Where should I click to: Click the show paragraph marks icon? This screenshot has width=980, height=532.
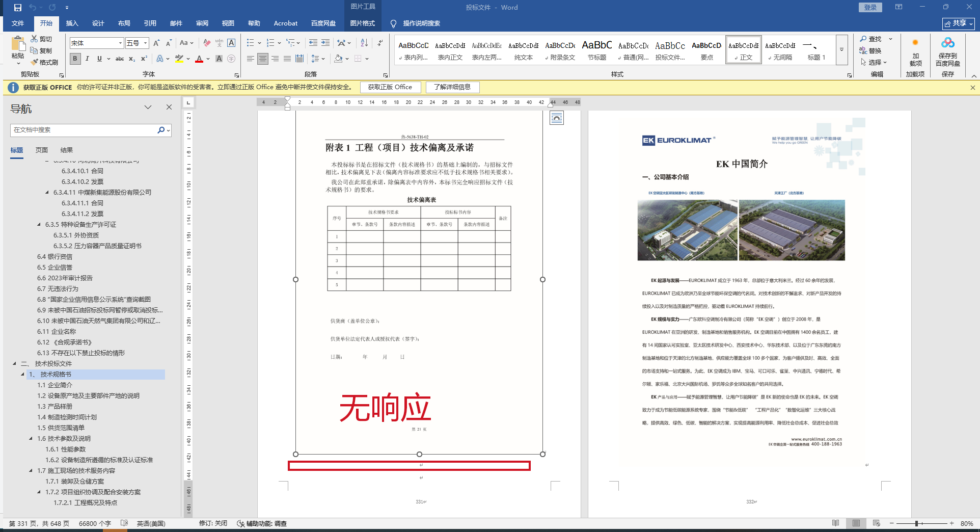pos(380,43)
